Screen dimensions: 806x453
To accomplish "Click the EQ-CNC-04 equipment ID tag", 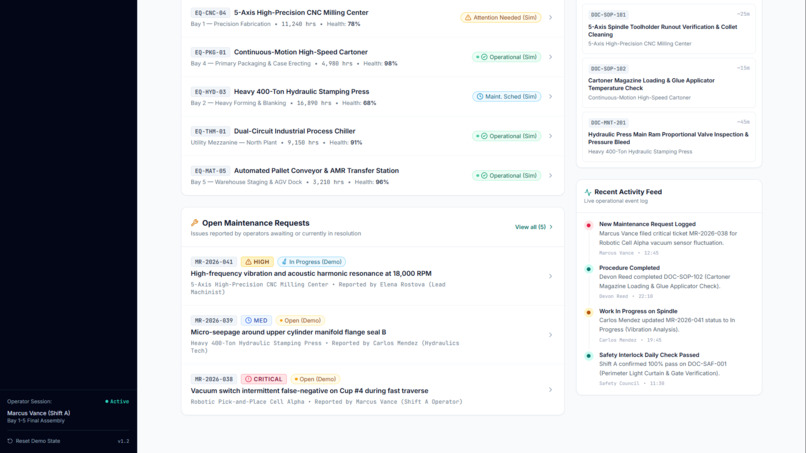I will tap(210, 13).
